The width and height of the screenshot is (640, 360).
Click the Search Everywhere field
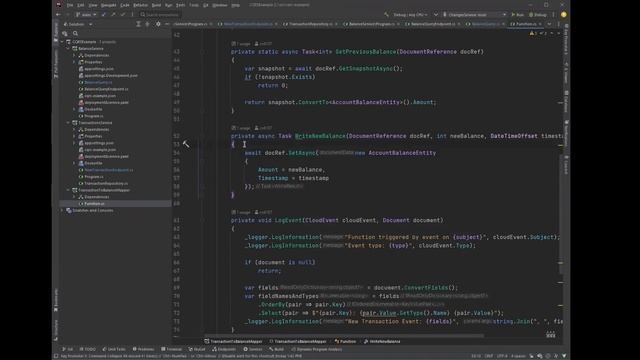(160, 15)
